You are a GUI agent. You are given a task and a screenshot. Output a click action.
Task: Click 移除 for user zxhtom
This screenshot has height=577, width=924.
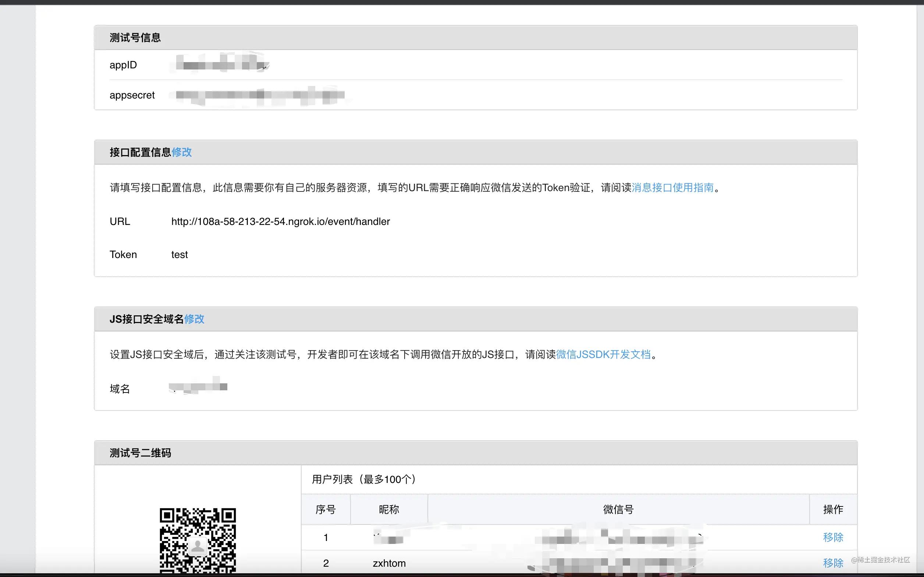[x=833, y=563]
